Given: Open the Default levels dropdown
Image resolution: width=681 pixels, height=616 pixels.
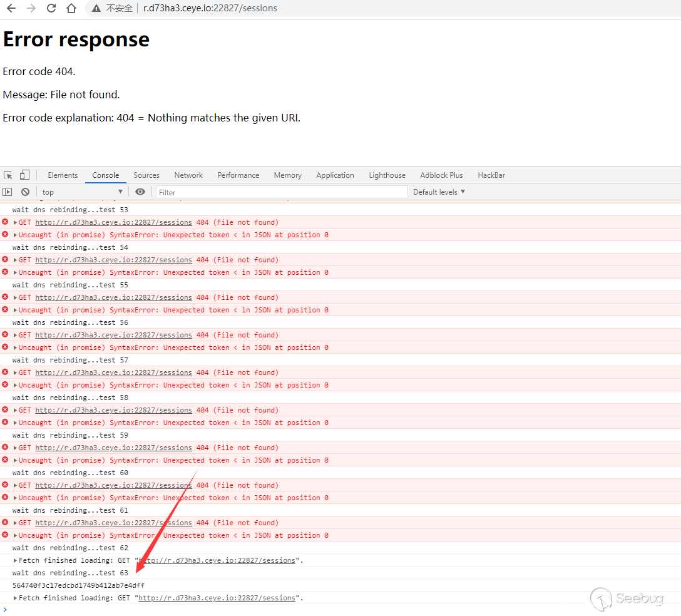Looking at the screenshot, I should pos(439,192).
